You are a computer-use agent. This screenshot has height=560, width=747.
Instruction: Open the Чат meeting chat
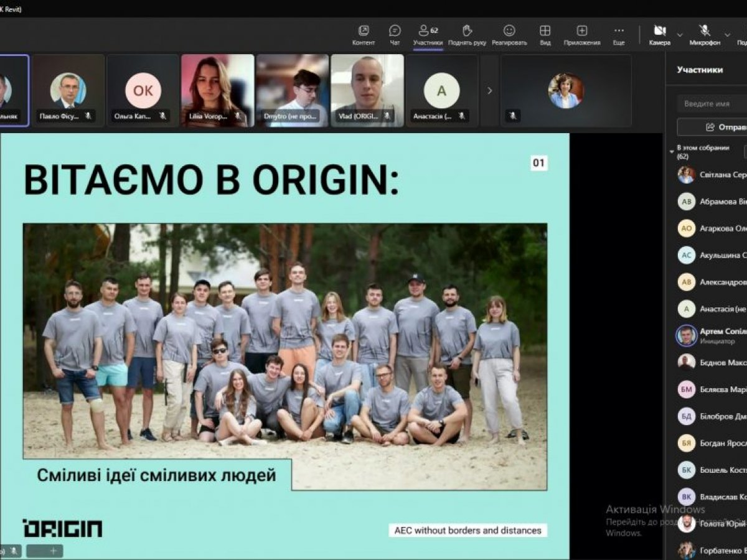click(x=395, y=35)
